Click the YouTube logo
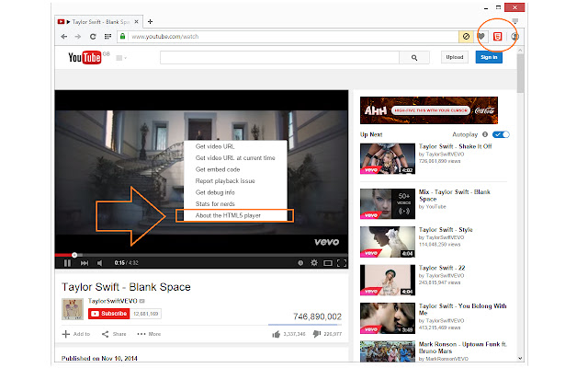 coord(85,57)
